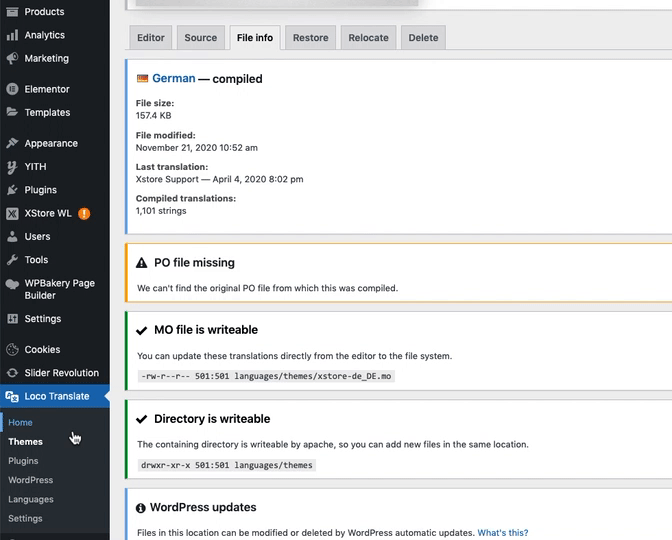The width and height of the screenshot is (672, 540).
Task: Click the XStore WL notification badge
Action: point(84,213)
